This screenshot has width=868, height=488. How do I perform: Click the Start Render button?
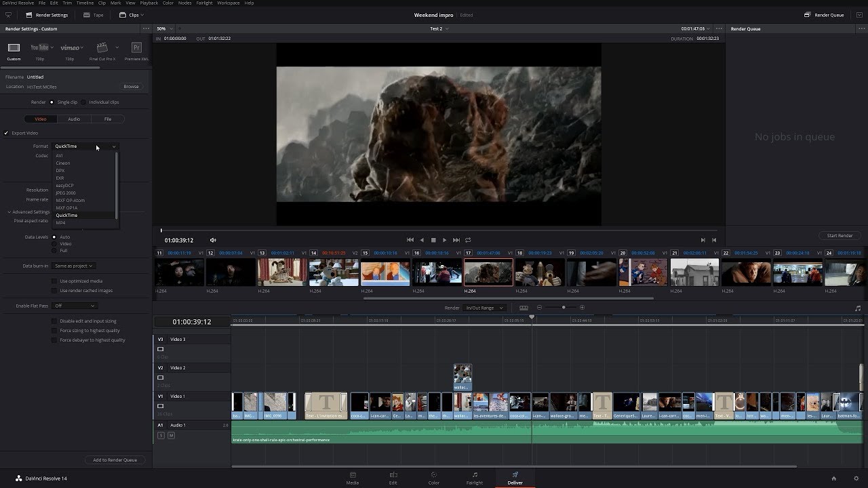click(840, 236)
